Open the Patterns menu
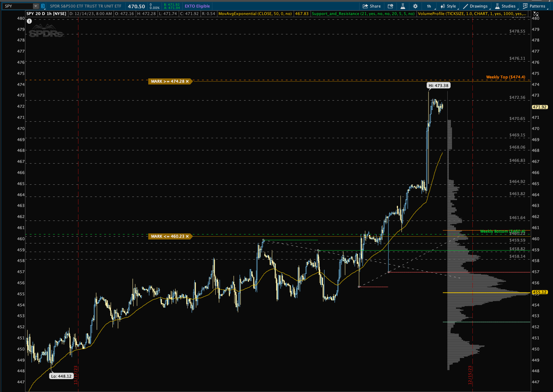This screenshot has height=392, width=553. (534, 6)
